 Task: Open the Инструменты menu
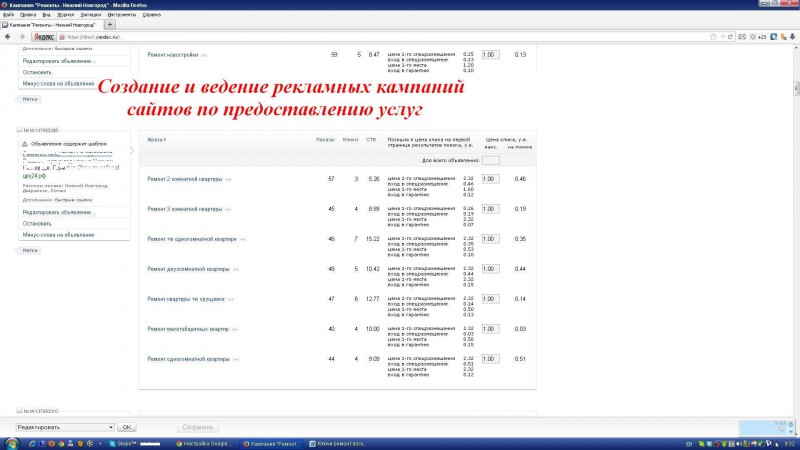pyautogui.click(x=121, y=15)
